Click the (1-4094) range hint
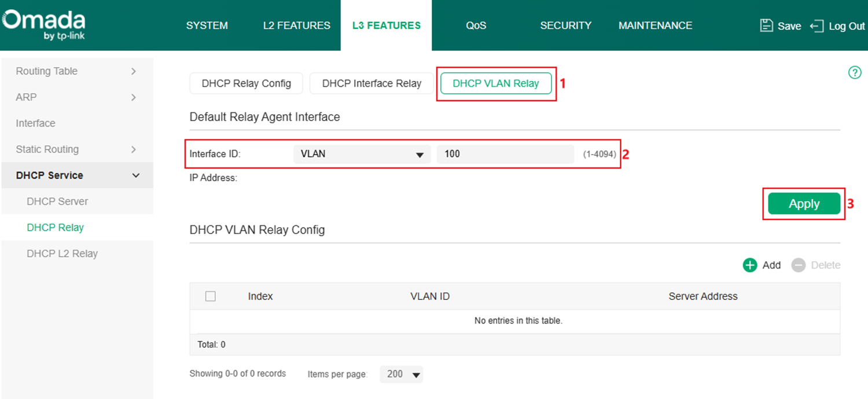Image resolution: width=868 pixels, height=399 pixels. pyautogui.click(x=599, y=154)
